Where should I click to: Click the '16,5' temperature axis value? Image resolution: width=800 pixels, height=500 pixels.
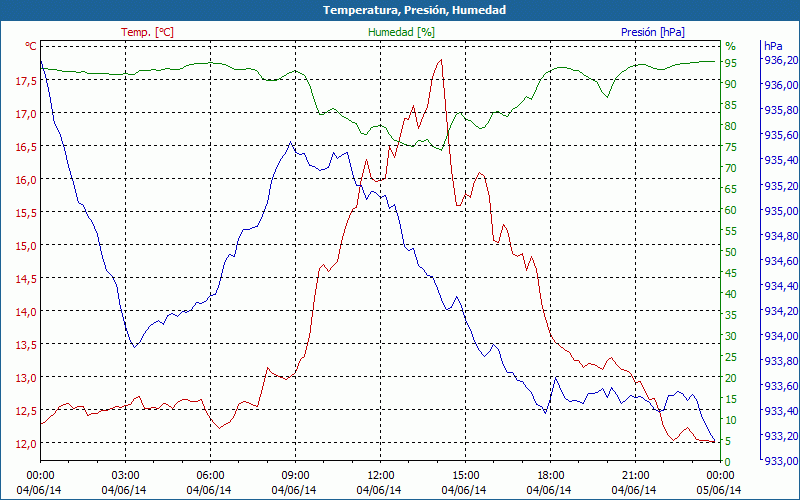pos(27,146)
